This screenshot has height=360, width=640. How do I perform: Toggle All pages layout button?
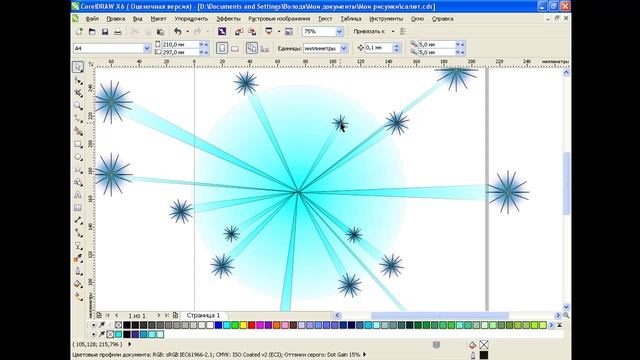click(x=252, y=48)
